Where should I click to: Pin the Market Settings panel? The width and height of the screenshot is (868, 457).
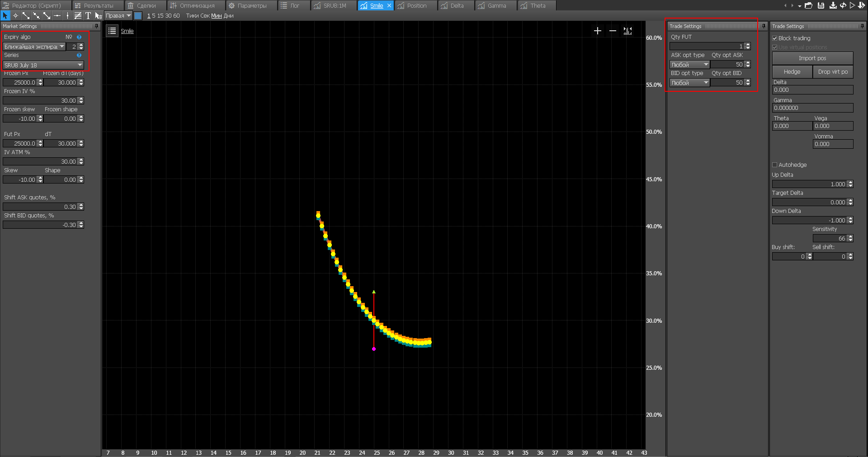point(96,26)
